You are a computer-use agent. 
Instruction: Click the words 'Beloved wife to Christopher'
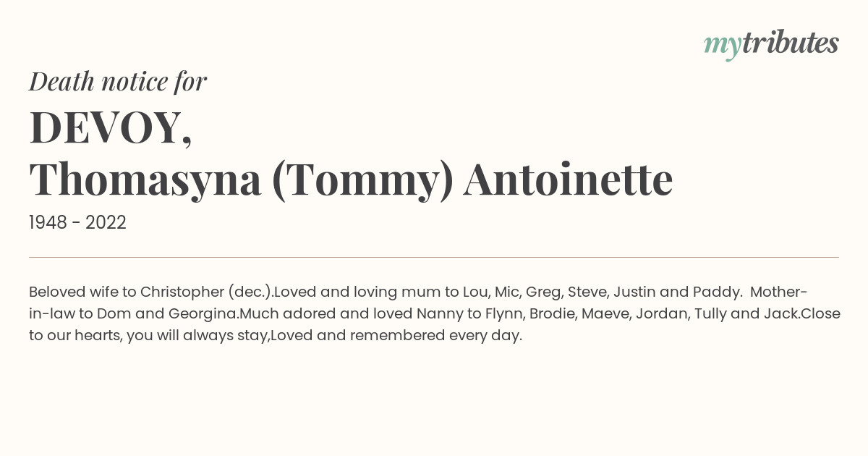[127, 292]
